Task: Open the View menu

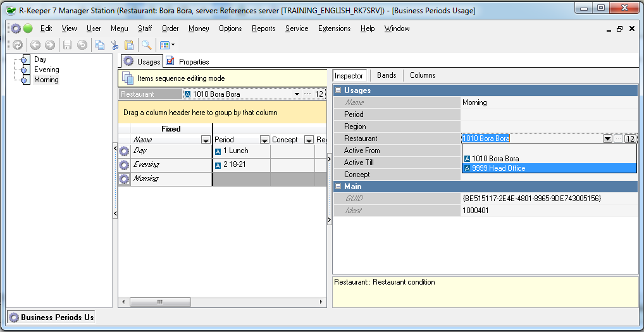Action: click(x=69, y=28)
